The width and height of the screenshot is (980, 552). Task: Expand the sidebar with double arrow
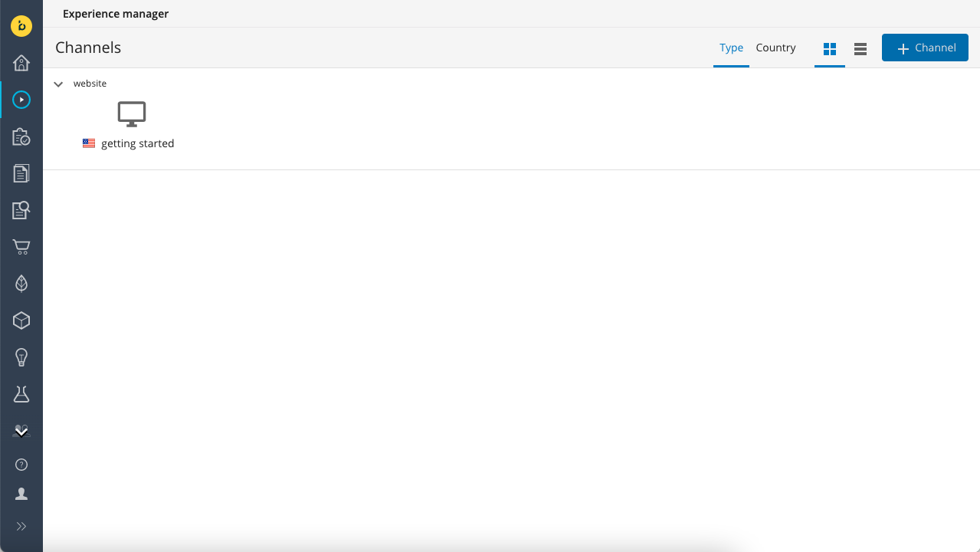pos(21,526)
